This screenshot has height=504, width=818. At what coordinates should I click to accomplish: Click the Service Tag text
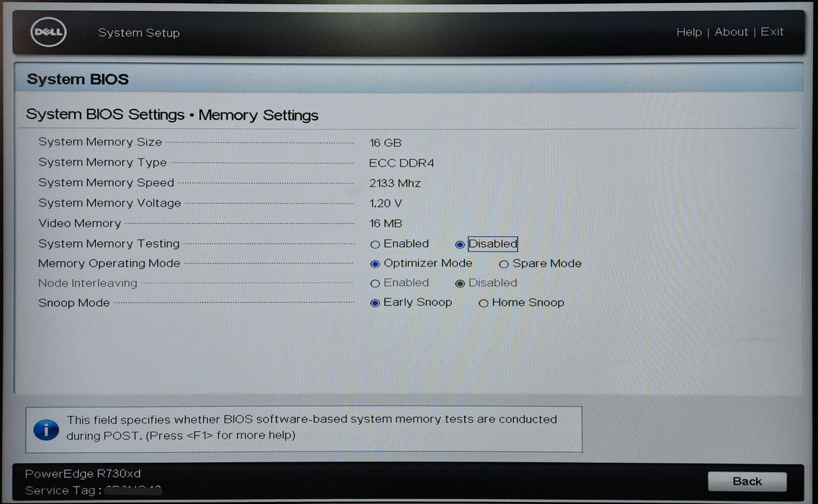coord(63,490)
